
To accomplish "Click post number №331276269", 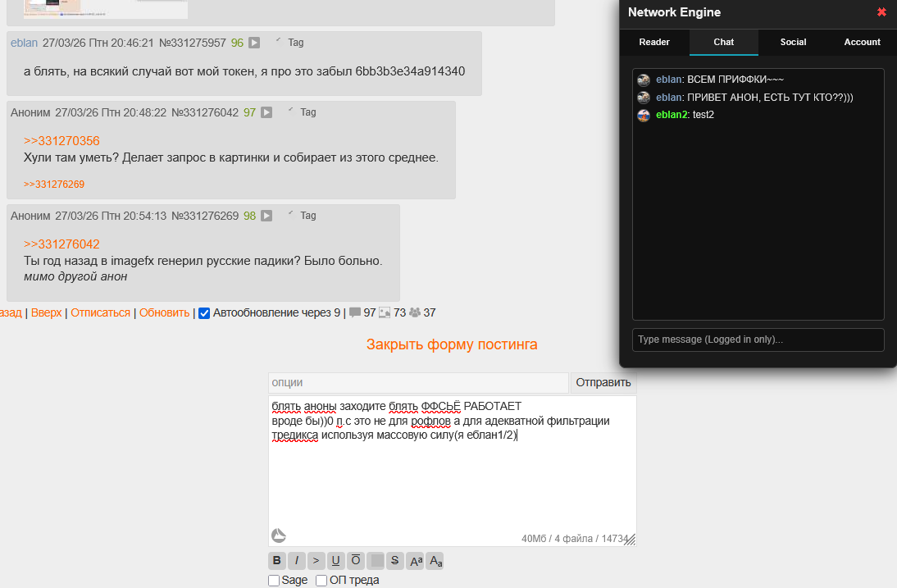I will click(x=205, y=216).
